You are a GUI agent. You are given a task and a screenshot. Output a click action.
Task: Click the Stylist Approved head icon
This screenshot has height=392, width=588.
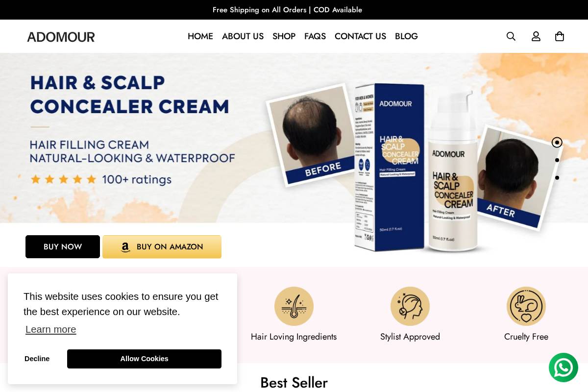(x=410, y=306)
